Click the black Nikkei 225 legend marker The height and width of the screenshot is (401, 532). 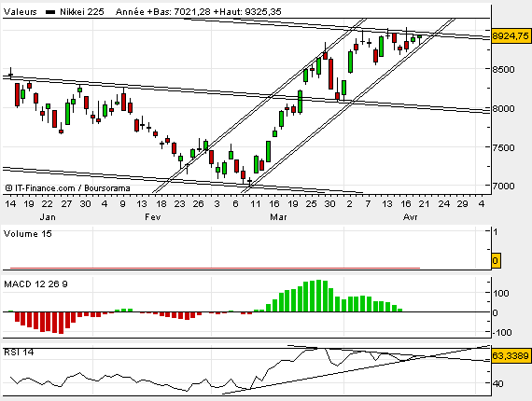(x=50, y=12)
